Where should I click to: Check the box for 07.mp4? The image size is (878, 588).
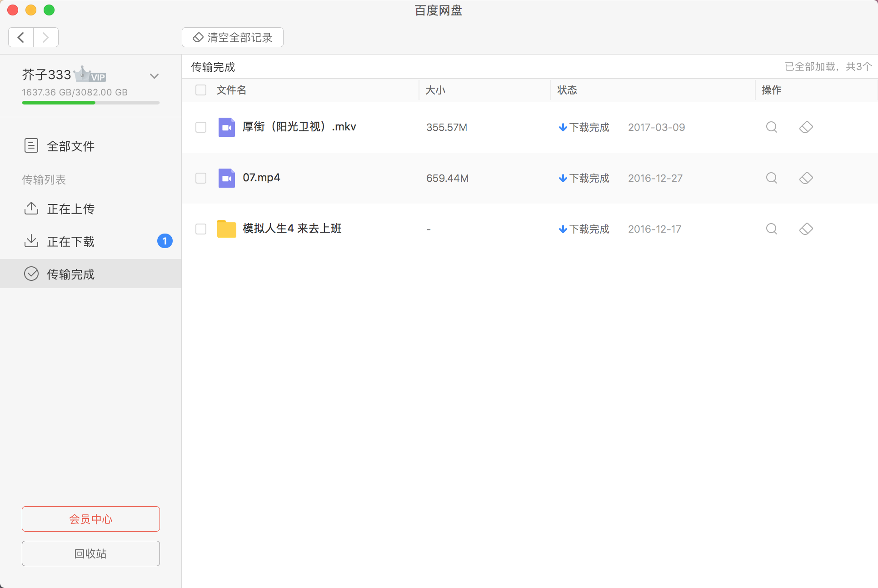201,178
